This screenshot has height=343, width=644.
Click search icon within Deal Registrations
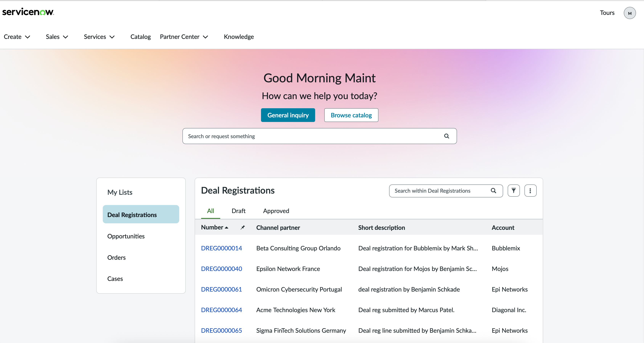click(493, 191)
